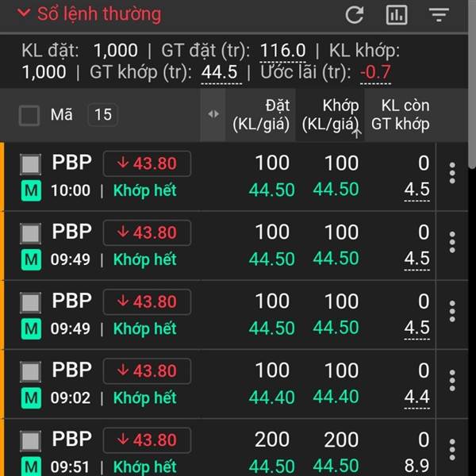Click GT khớp 8.9 on 09:51 order
The image size is (476, 476).
(x=416, y=466)
